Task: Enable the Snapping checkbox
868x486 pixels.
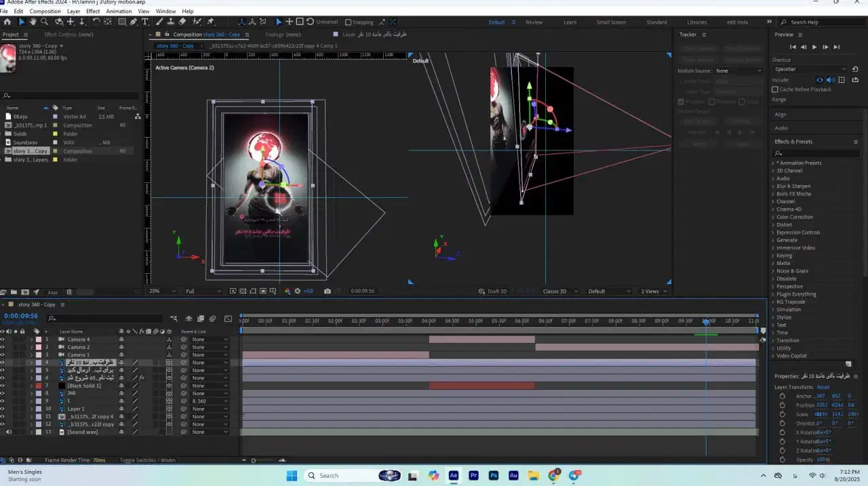Action: pyautogui.click(x=349, y=22)
